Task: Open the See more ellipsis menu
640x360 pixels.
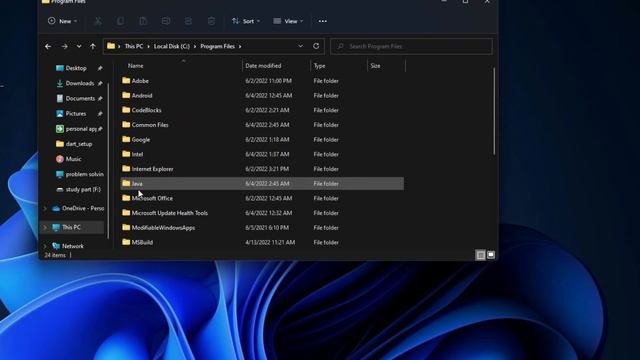Action: tap(323, 21)
